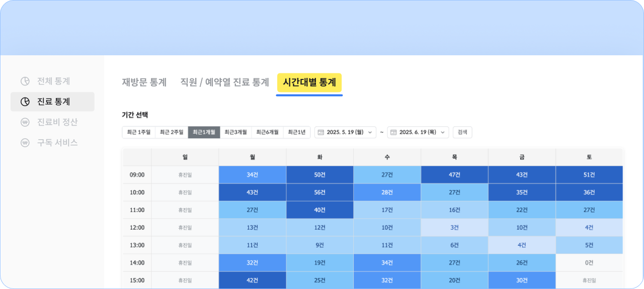Click the 14:00 row label

pyautogui.click(x=137, y=263)
